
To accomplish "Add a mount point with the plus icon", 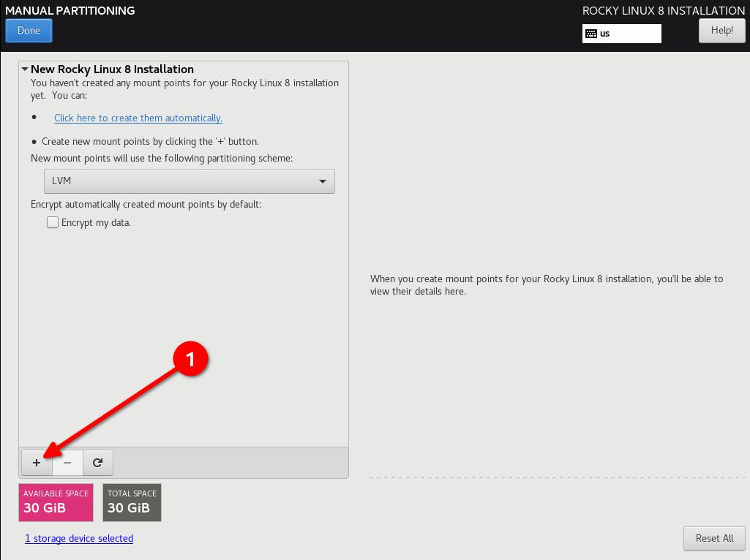I will click(37, 462).
